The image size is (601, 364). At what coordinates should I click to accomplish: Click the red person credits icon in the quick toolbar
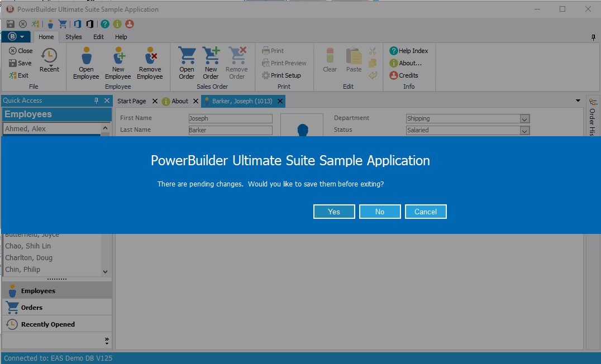130,24
